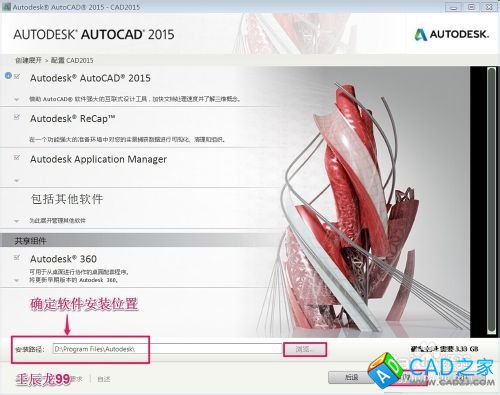
Task: Expand the Autodesk 360 details arrow
Action: point(17,280)
